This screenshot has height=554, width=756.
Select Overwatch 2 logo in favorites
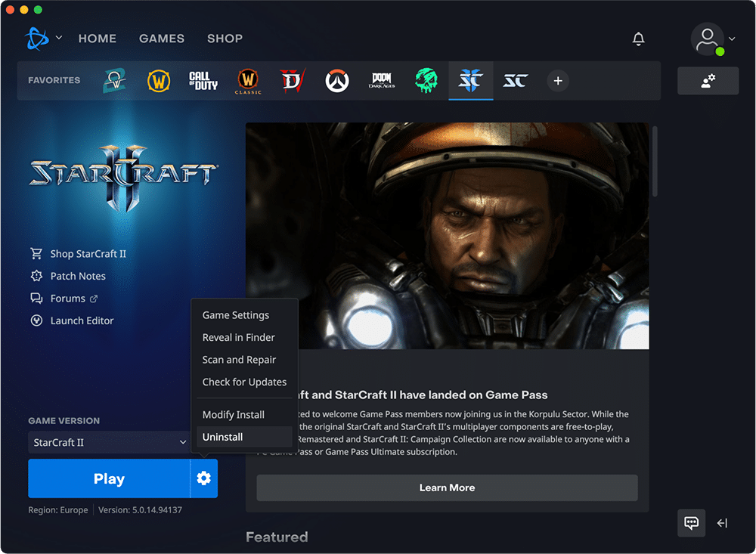coord(114,81)
